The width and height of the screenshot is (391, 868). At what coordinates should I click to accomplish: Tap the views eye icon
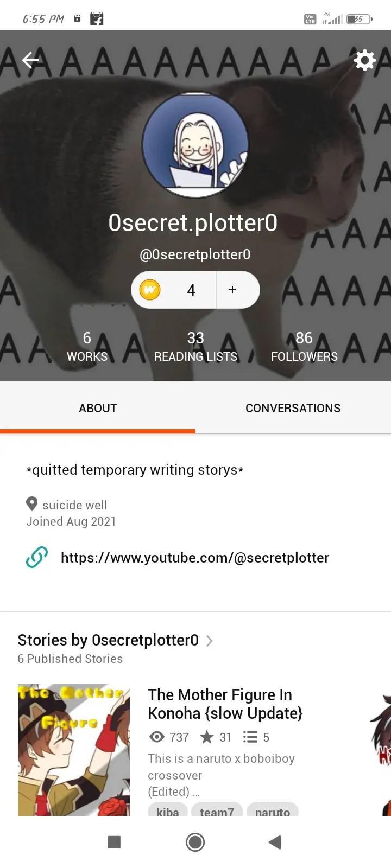[157, 737]
